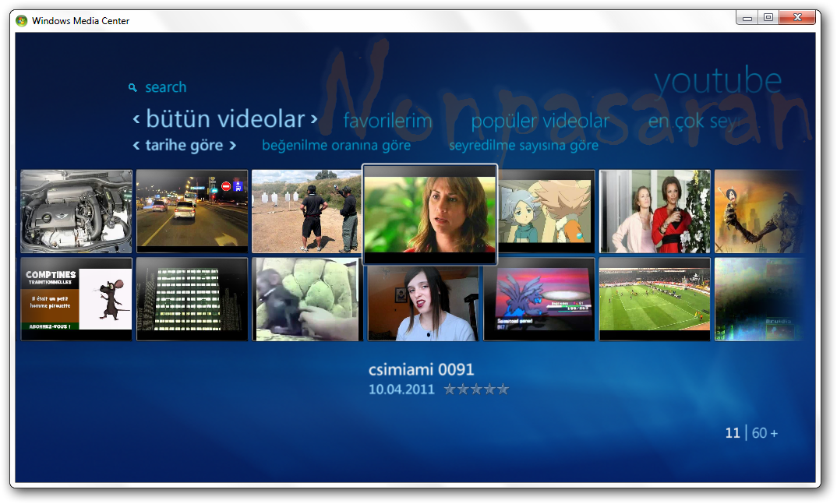
Task: Click left chevron beside bütün videolar
Action: pyautogui.click(x=136, y=119)
